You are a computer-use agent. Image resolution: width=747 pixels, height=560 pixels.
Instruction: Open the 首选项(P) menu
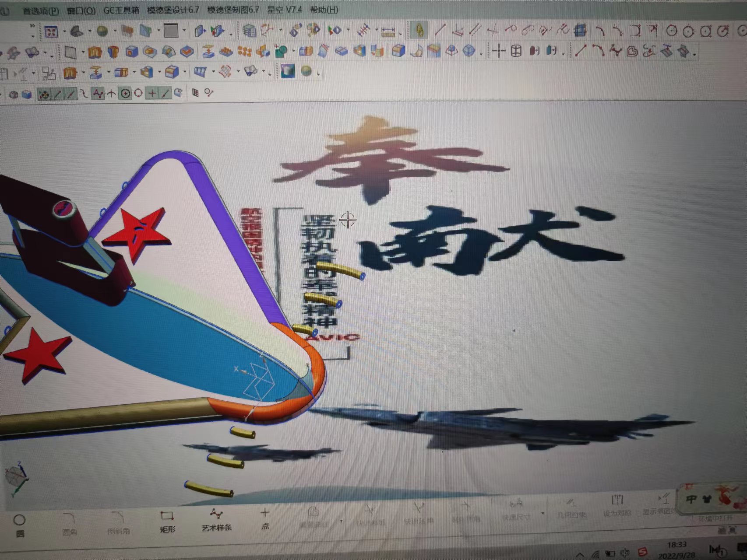point(40,11)
